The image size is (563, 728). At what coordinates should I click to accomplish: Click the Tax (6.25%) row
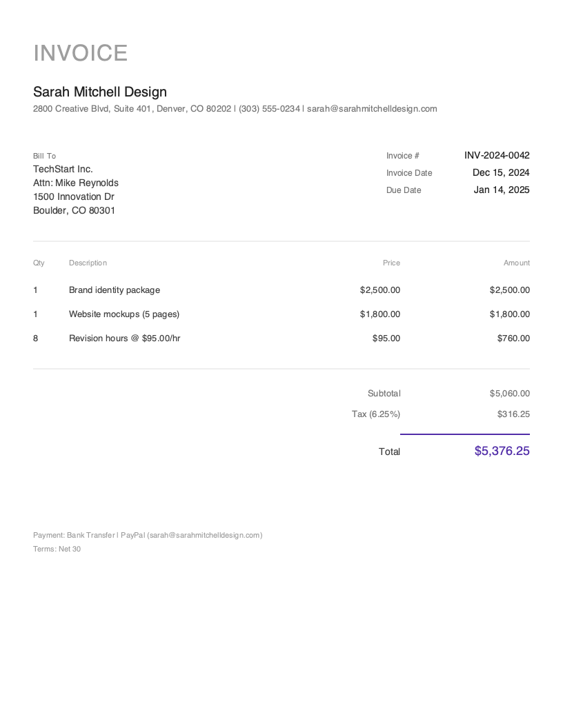click(376, 414)
